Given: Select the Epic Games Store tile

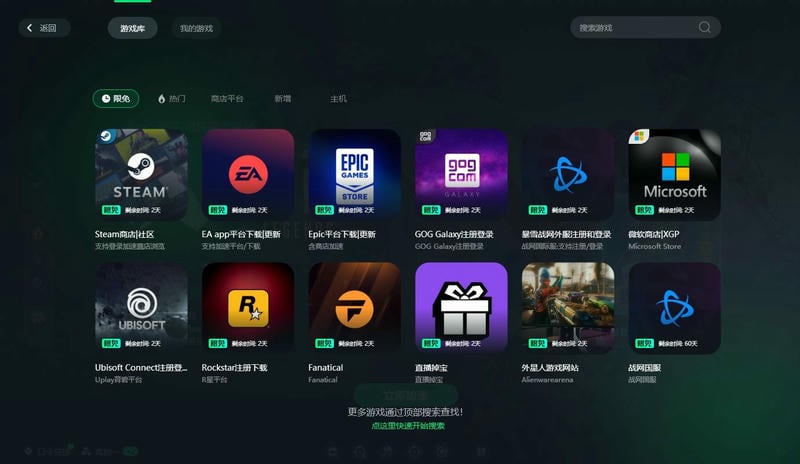Looking at the screenshot, I should 355,175.
